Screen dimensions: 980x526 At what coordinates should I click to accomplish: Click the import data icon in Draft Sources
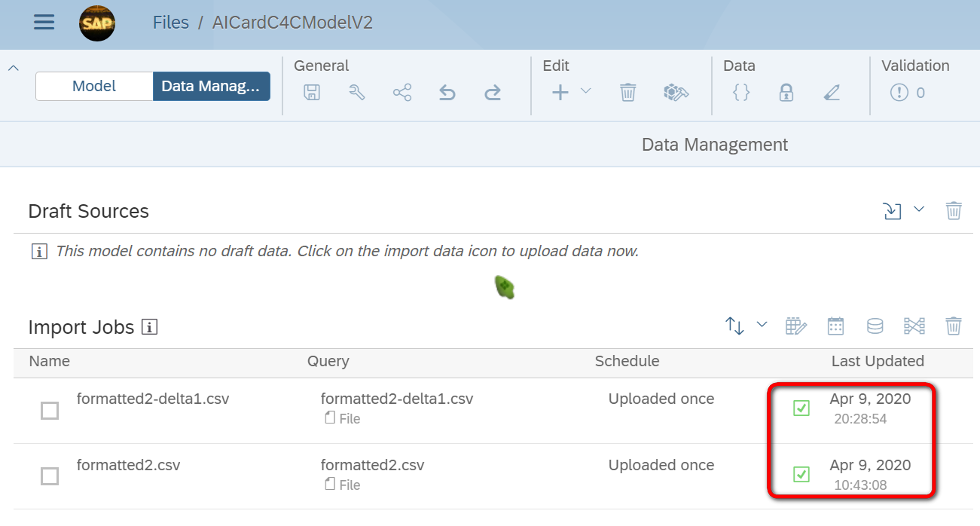(892, 211)
